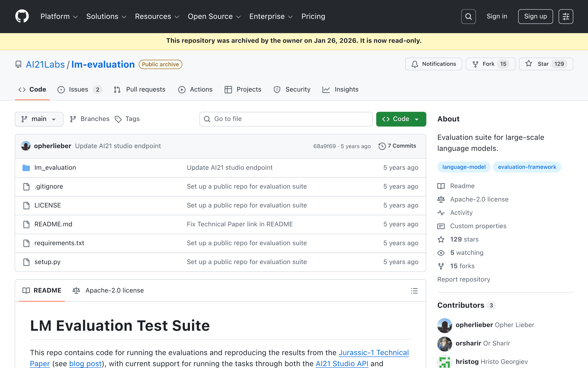Click the fork icon beside 15 forks
The image size is (588, 368).
[441, 266]
